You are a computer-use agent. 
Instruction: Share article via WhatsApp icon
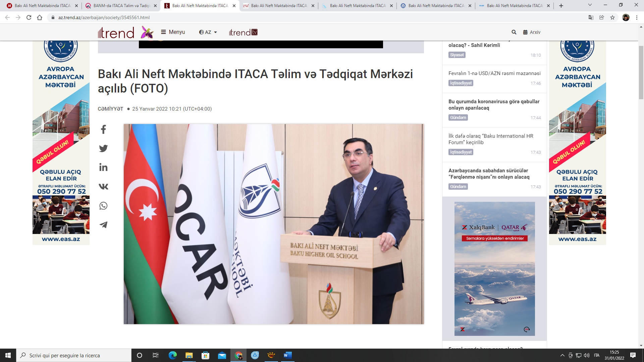(x=103, y=205)
